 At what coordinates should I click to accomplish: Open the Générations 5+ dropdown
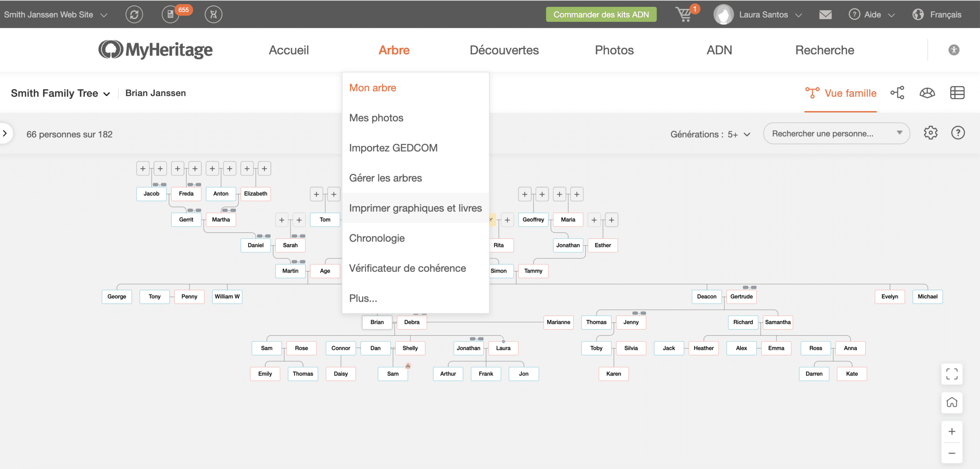(710, 134)
